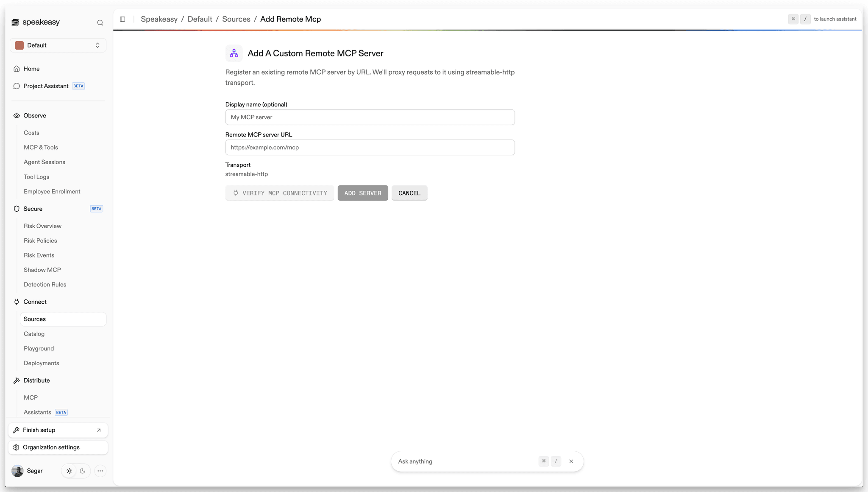The height and width of the screenshot is (492, 868).
Task: Click the Observe section eye icon
Action: pos(17,116)
